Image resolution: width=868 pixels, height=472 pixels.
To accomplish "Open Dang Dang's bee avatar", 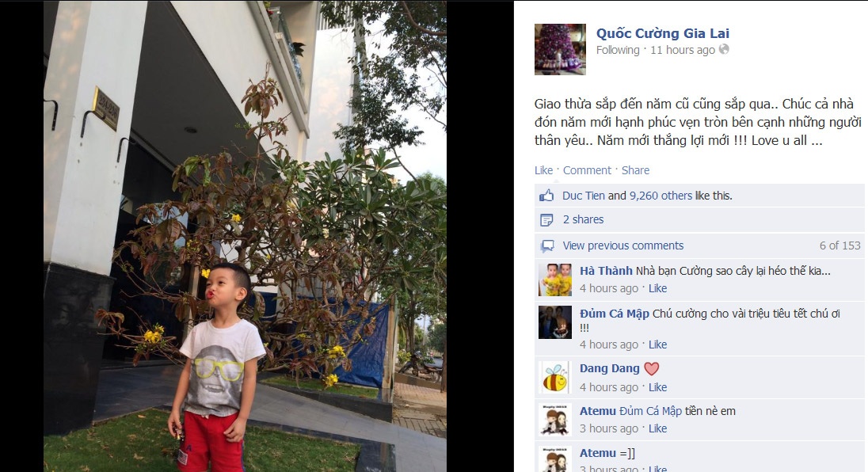I will pyautogui.click(x=554, y=378).
